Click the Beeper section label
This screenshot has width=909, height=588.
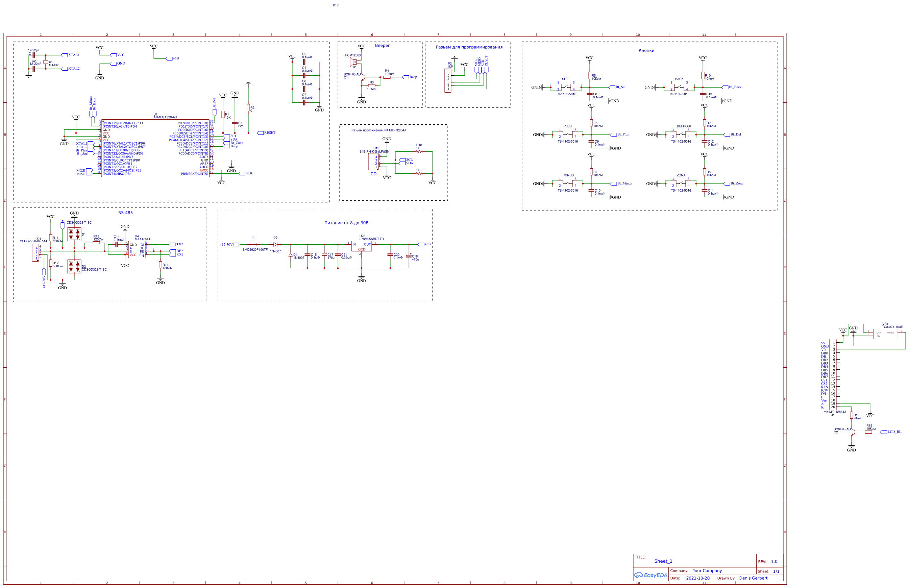(382, 45)
